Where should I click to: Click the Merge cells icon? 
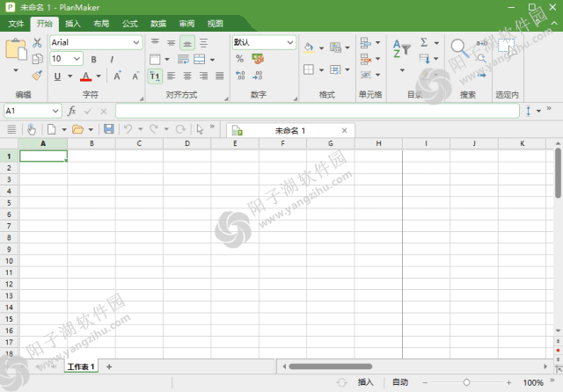pos(200,59)
